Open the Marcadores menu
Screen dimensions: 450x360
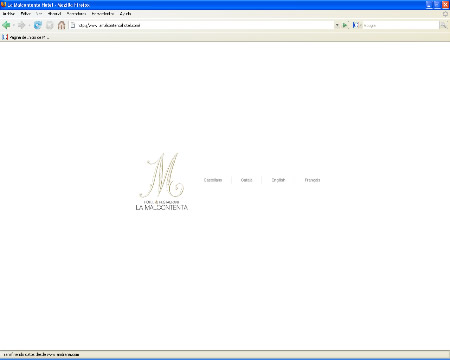(x=76, y=14)
